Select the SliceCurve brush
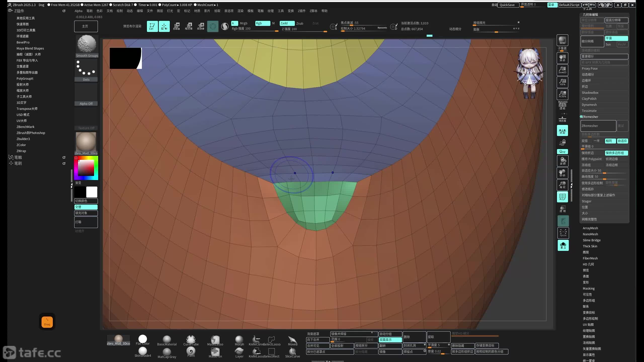 click(x=293, y=352)
